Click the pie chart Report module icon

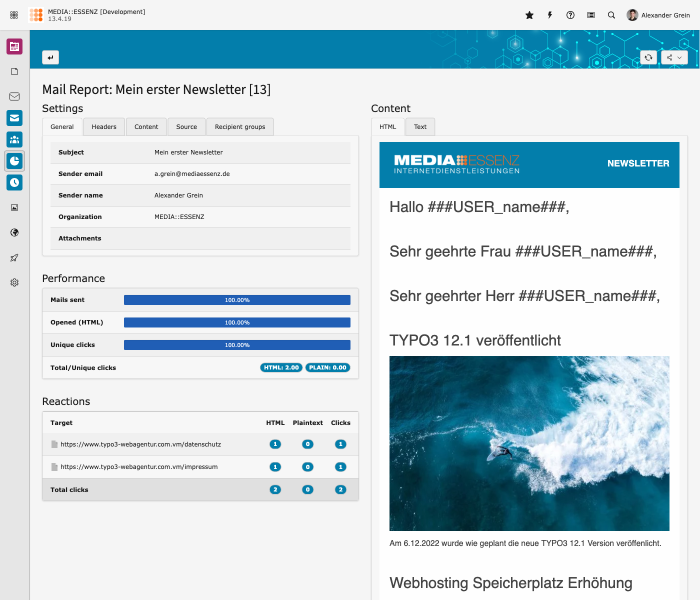(14, 161)
